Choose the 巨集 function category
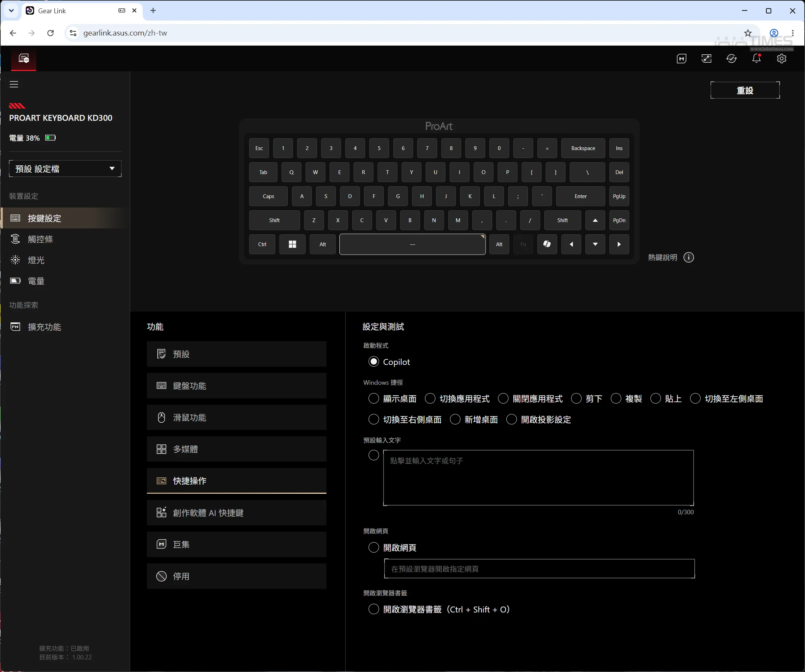The height and width of the screenshot is (672, 805). 237,545
